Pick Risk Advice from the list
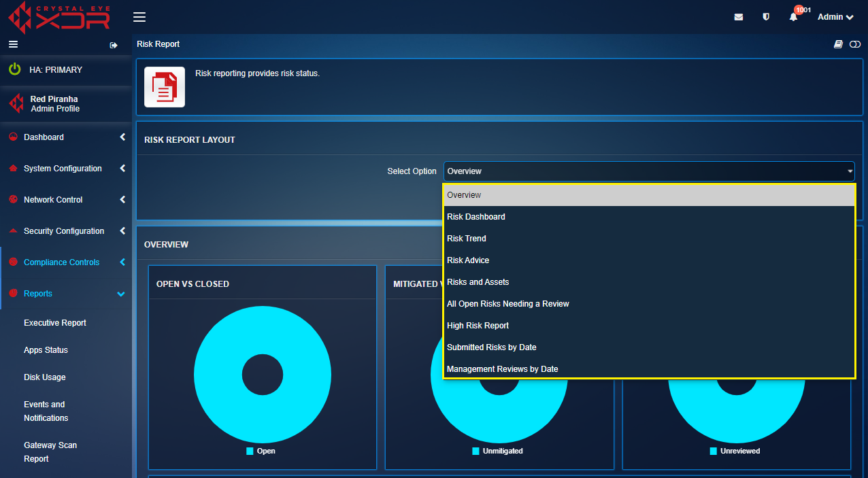 [x=649, y=260]
